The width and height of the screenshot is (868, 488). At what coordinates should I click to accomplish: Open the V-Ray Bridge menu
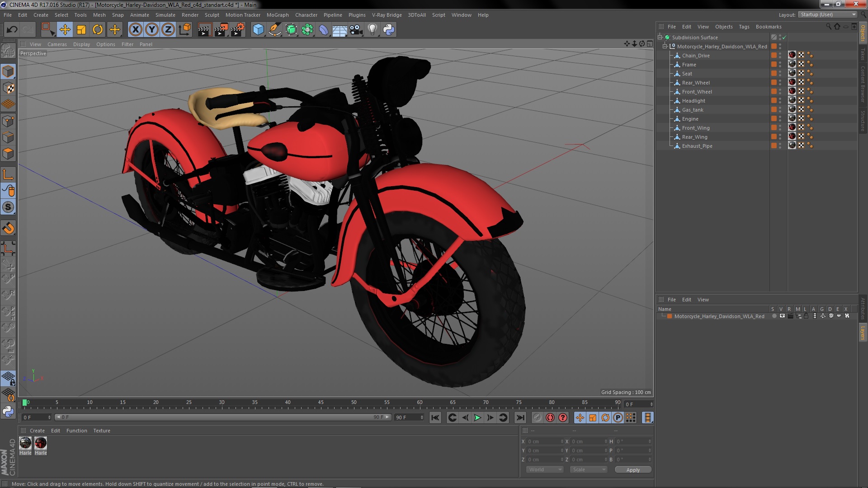[x=387, y=15]
